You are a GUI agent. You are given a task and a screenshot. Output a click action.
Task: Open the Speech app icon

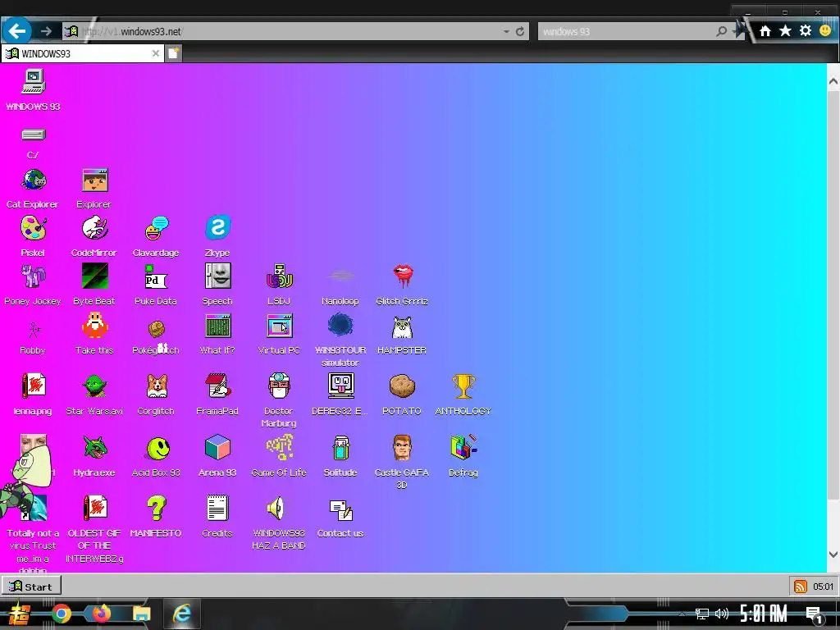coord(217,276)
